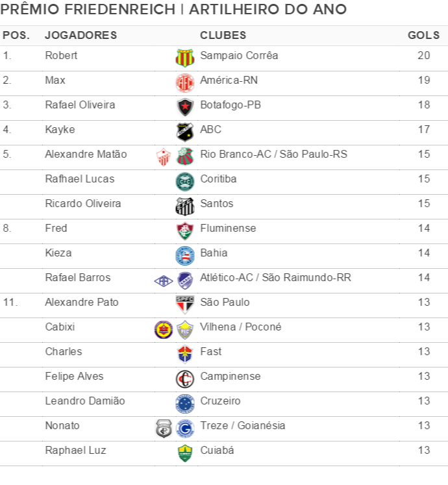
Task: Click the CLUBES column header
Action: pos(223,35)
